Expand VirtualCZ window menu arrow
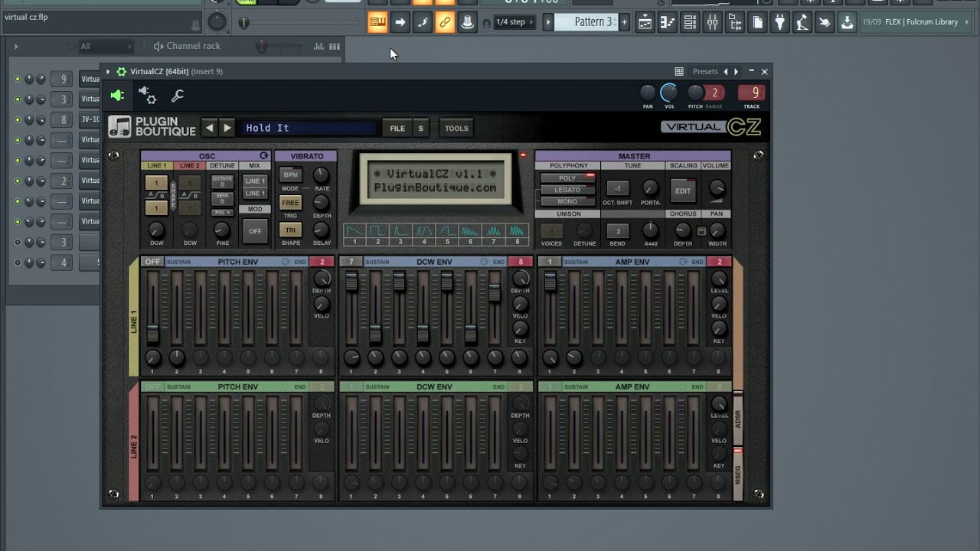Screen dimensions: 980x551 [x=108, y=72]
